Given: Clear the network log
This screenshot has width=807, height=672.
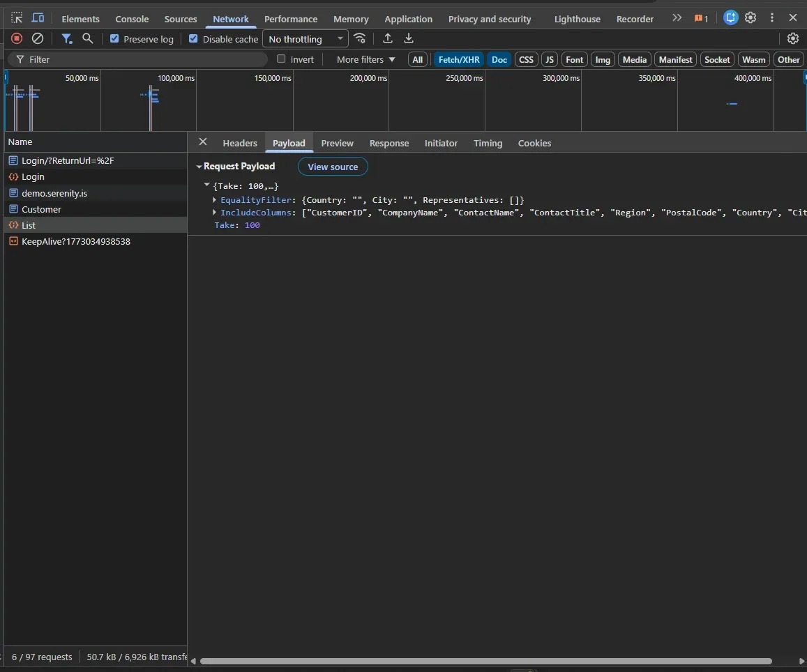Looking at the screenshot, I should pyautogui.click(x=38, y=38).
